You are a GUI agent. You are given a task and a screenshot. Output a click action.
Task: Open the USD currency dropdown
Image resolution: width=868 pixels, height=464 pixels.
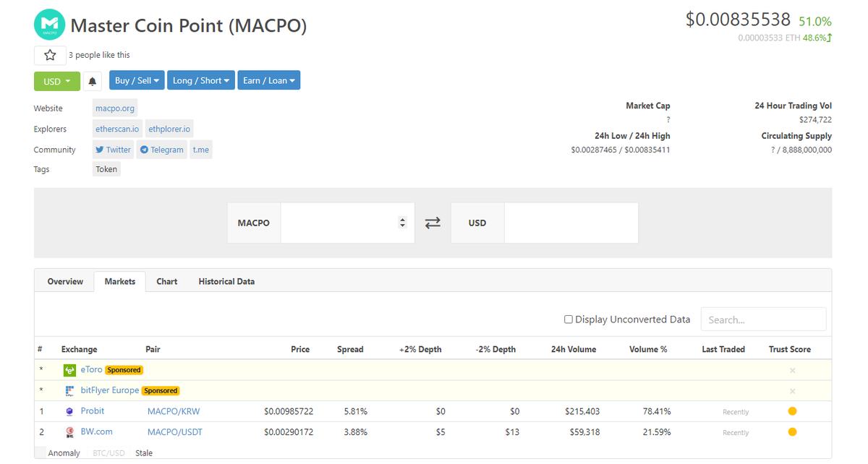coord(57,81)
